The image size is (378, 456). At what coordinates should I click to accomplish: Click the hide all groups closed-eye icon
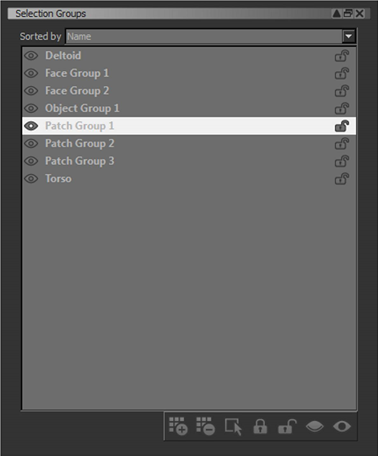click(x=315, y=426)
